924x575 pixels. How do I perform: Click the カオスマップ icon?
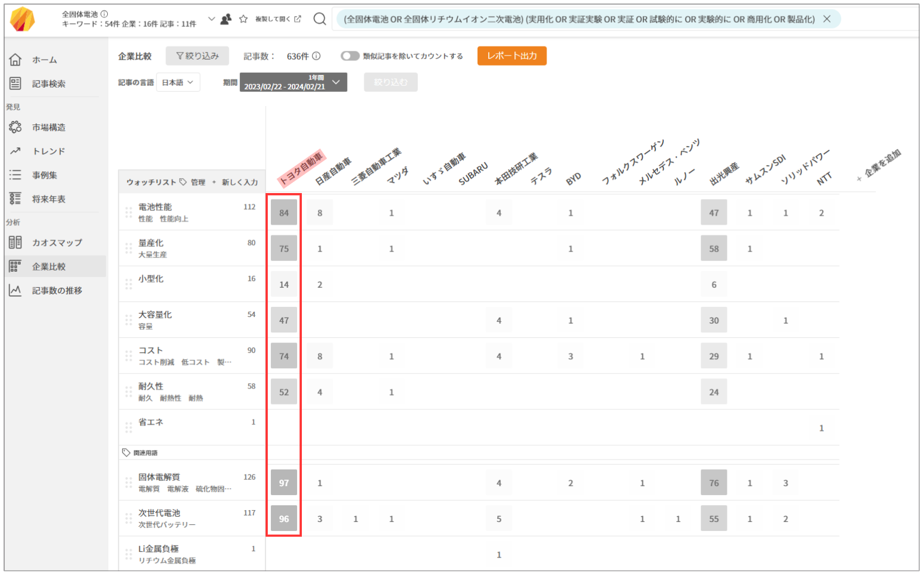[15, 243]
